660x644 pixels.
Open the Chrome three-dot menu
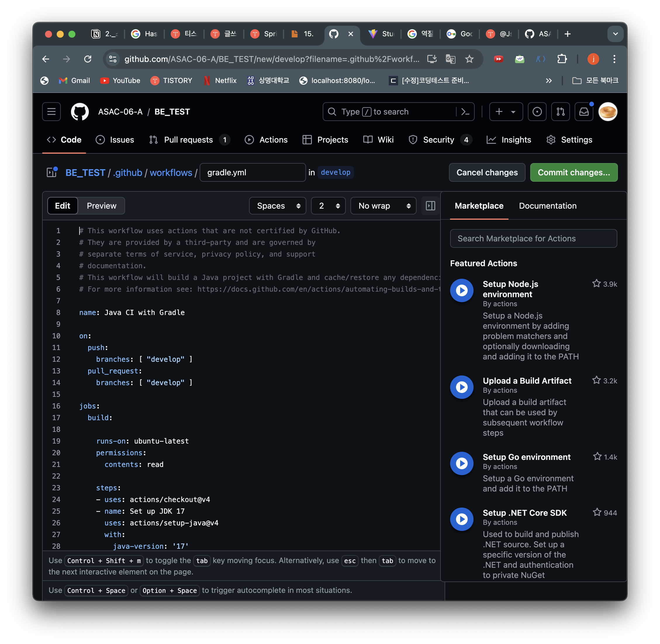614,59
